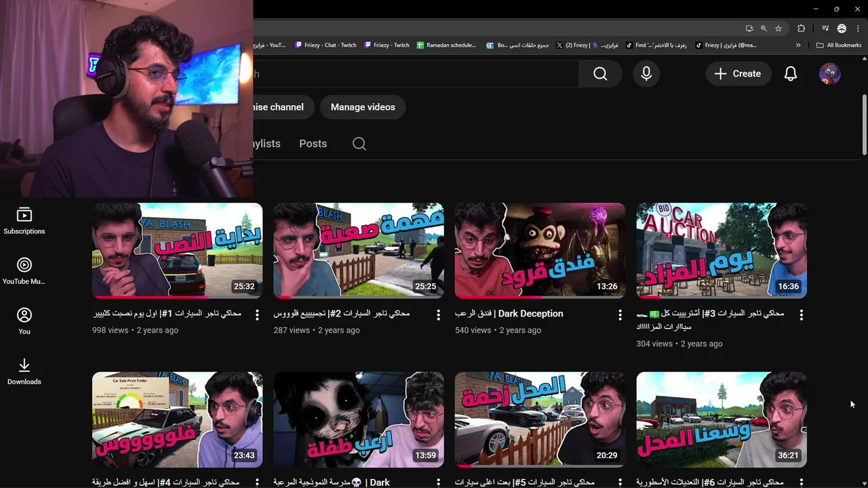
Task: Click the page vertical scrollbar
Action: tap(865, 125)
